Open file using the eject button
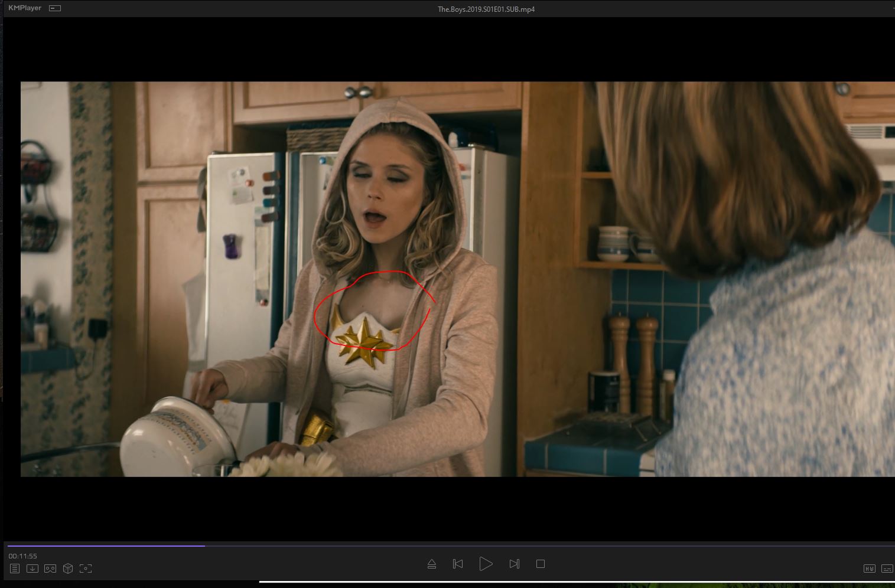The image size is (895, 588). (x=432, y=564)
